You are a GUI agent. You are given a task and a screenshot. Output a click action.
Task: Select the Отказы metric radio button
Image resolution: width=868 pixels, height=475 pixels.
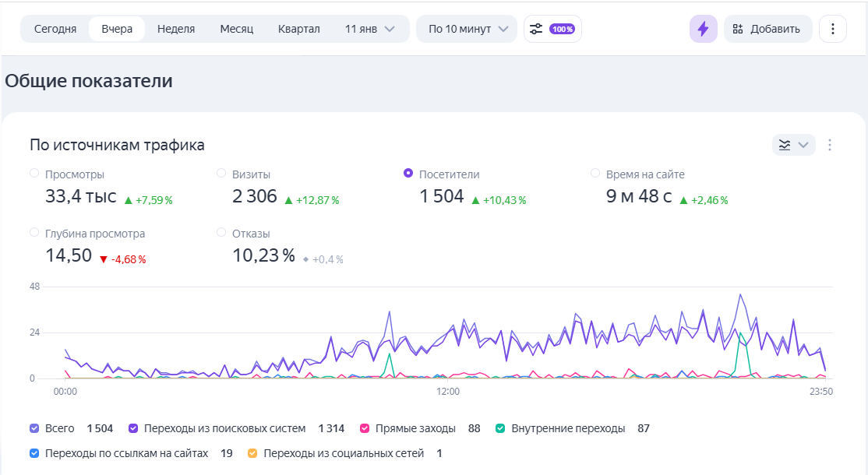221,233
